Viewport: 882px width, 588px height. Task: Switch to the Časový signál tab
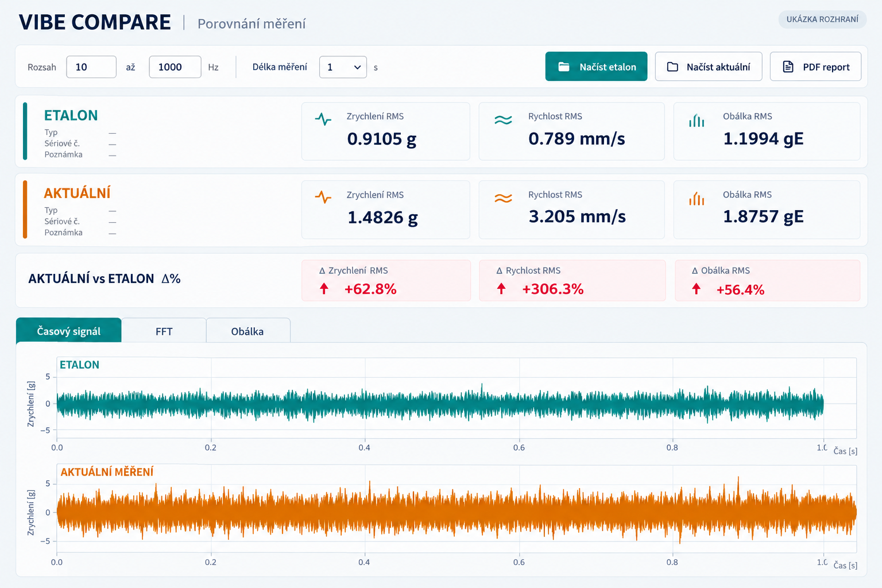click(68, 331)
